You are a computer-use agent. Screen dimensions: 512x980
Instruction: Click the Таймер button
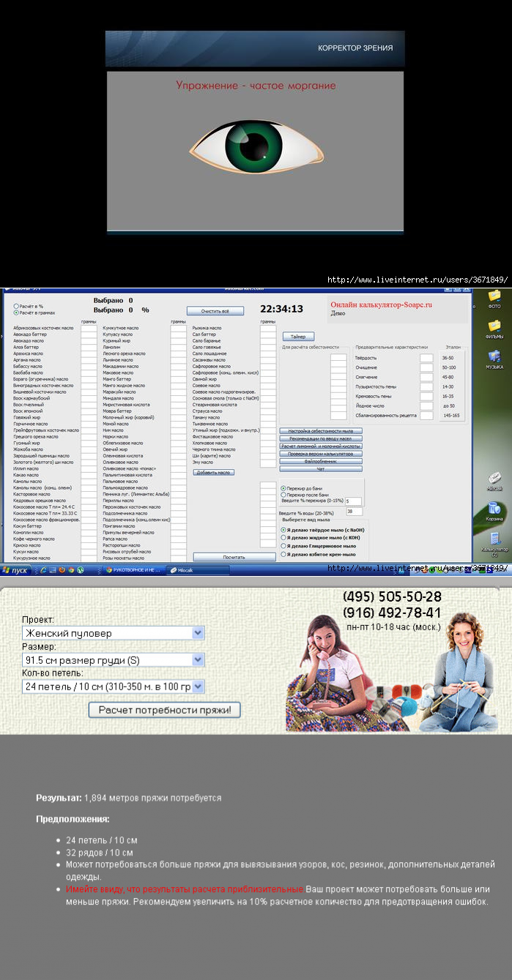click(298, 337)
